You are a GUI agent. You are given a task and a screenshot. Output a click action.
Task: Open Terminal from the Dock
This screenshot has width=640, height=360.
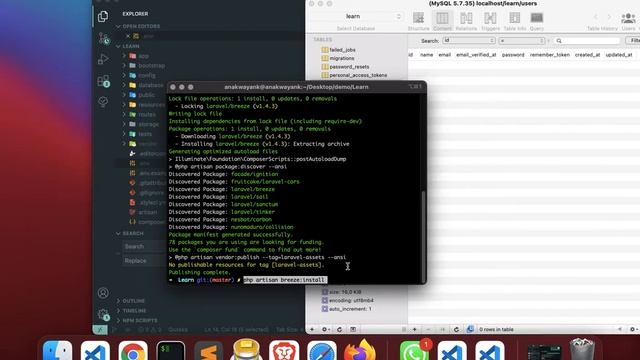171,352
